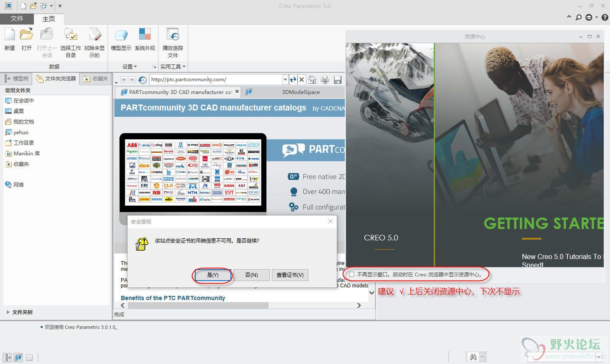Click the browser stop loading X icon

tap(302, 79)
